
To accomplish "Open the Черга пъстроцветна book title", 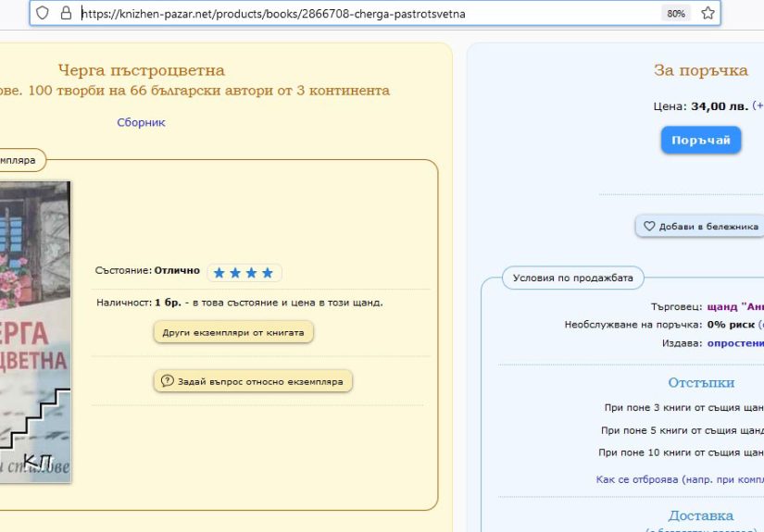I will coord(141,70).
